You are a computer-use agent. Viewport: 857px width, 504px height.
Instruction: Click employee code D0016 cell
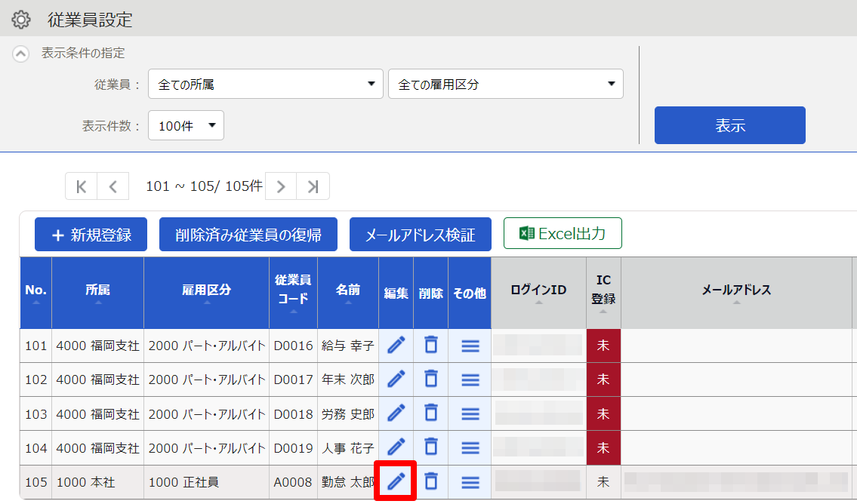coord(294,346)
